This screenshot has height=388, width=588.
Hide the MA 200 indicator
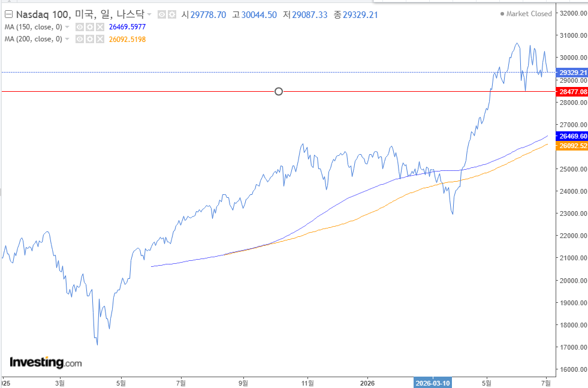tap(80, 39)
